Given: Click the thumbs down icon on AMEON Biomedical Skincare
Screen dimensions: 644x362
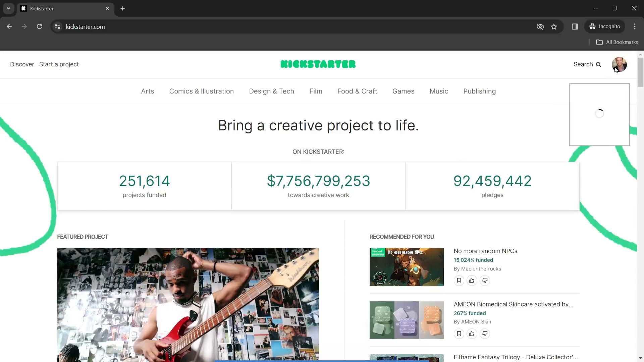Looking at the screenshot, I should tap(485, 333).
